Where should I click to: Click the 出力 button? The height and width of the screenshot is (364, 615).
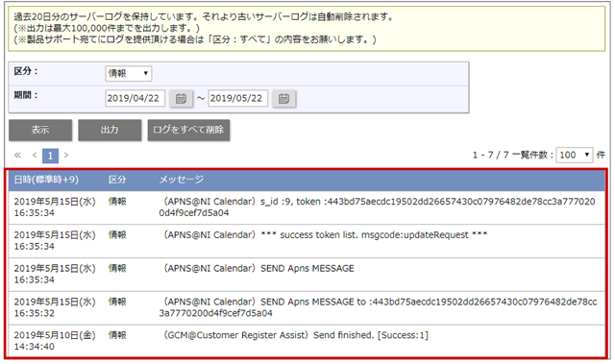[x=110, y=130]
